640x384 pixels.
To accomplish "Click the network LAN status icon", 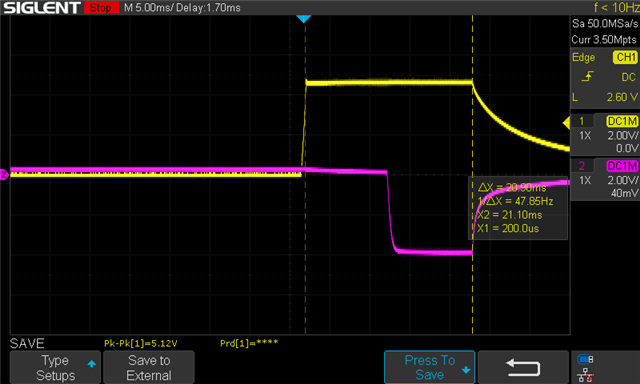I will point(585,375).
